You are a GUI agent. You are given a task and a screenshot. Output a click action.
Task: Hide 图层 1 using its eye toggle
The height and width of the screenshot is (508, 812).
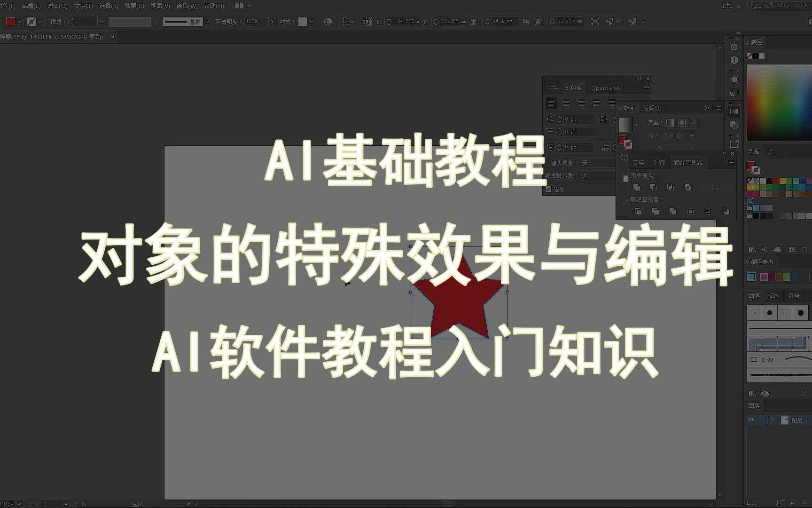[x=752, y=420]
